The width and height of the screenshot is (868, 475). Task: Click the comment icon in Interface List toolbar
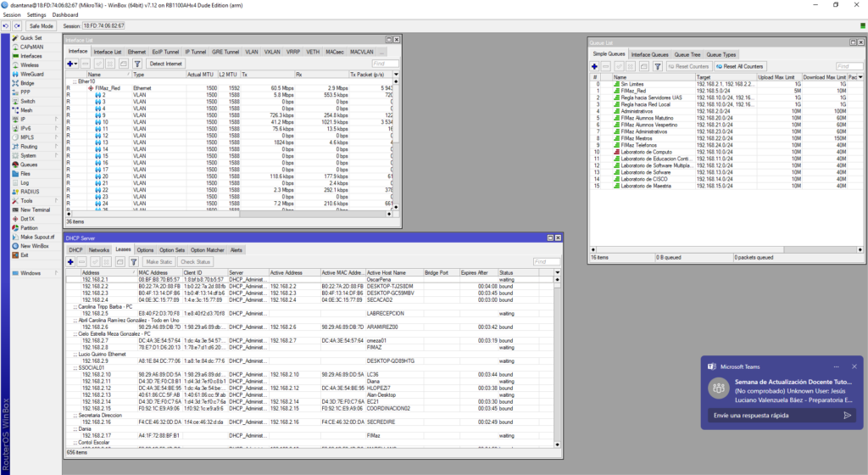[x=124, y=64]
